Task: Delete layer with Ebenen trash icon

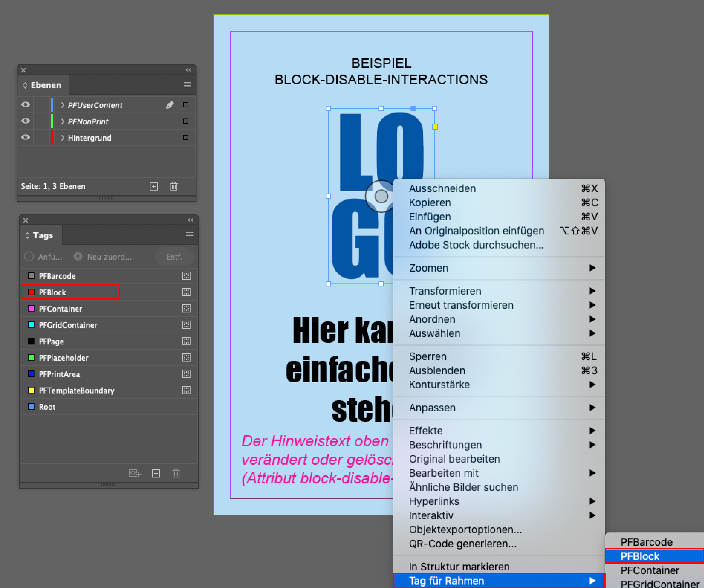Action: (174, 187)
